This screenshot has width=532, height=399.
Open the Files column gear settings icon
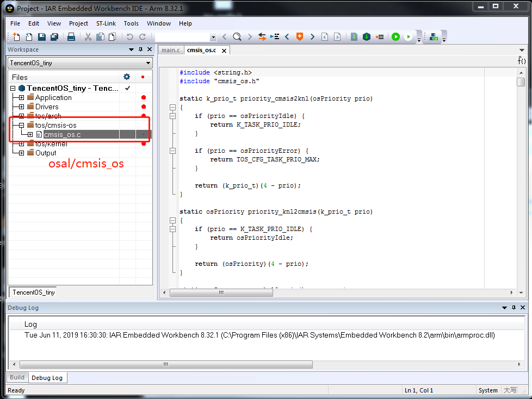[x=127, y=77]
